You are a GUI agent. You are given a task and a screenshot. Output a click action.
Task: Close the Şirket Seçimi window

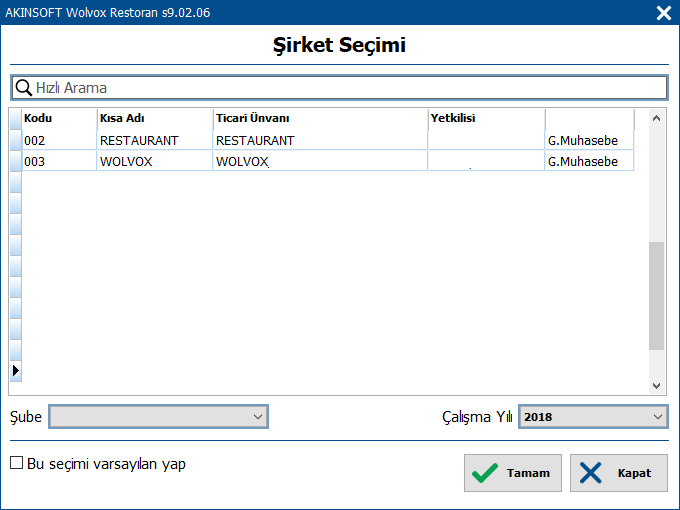click(664, 13)
